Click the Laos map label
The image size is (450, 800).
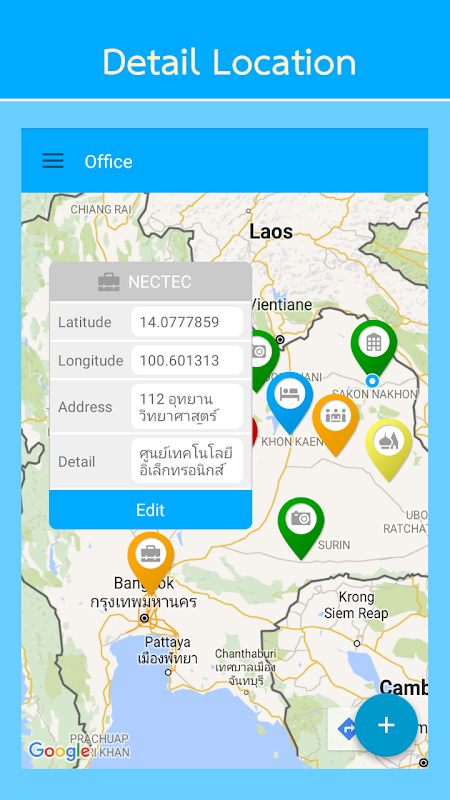click(x=271, y=232)
